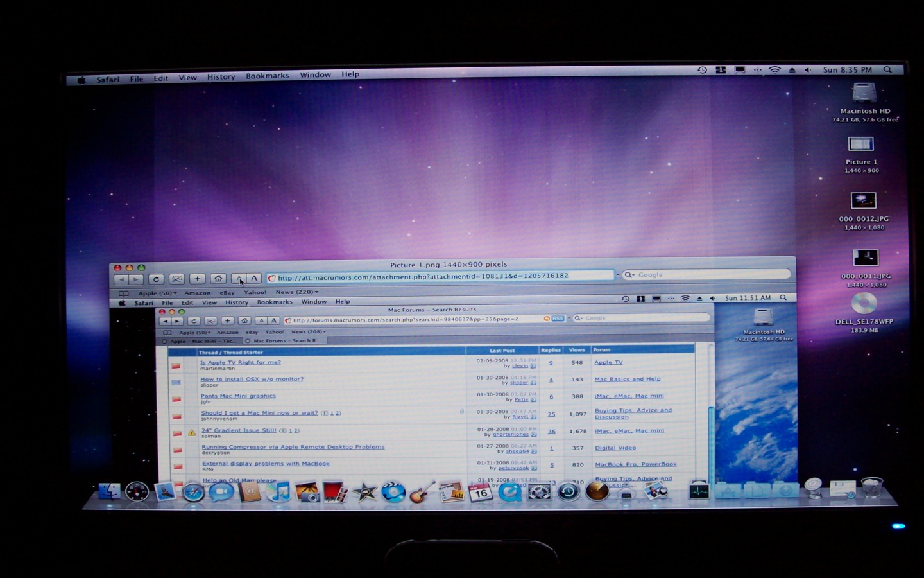Image resolution: width=924 pixels, height=578 pixels.
Task: Open Finder from the Dock
Action: [x=109, y=491]
